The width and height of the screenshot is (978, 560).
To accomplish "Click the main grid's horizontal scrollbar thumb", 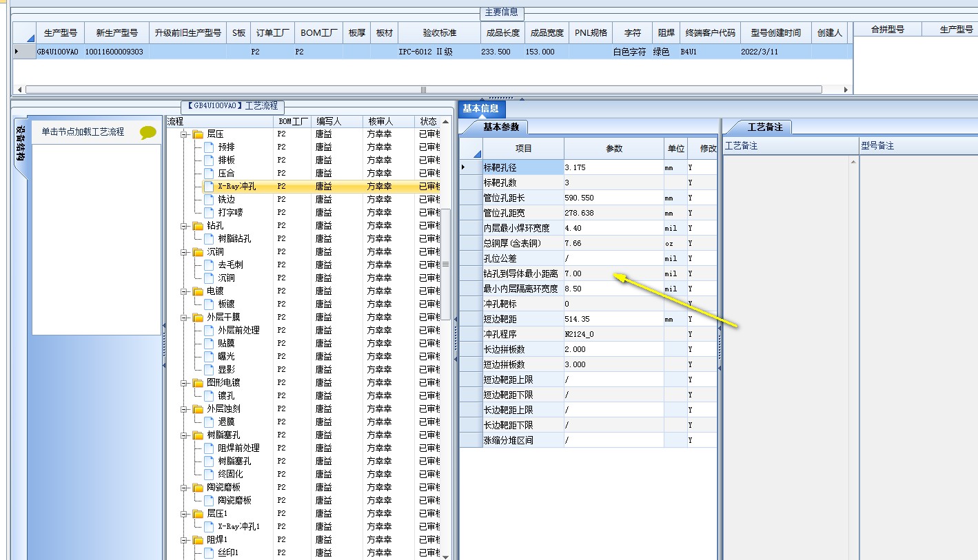I will point(424,90).
